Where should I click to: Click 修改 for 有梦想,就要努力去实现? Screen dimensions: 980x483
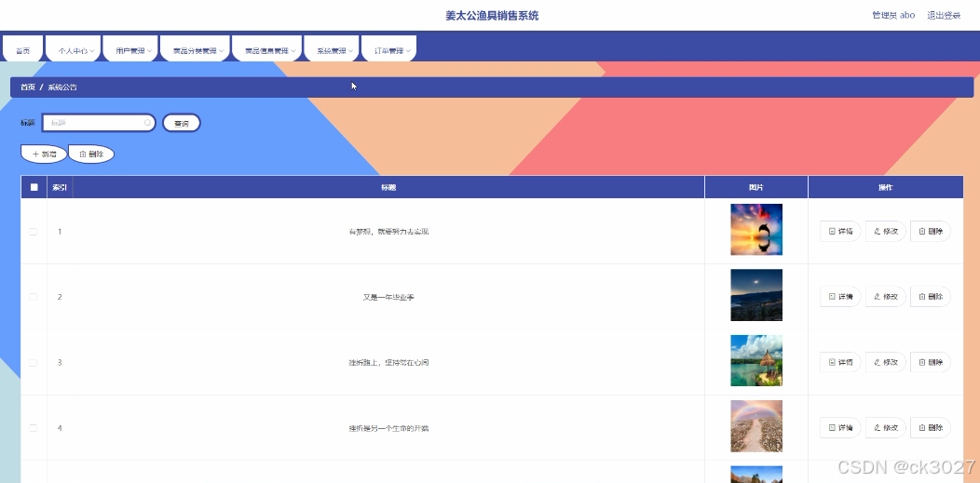pyautogui.click(x=886, y=231)
